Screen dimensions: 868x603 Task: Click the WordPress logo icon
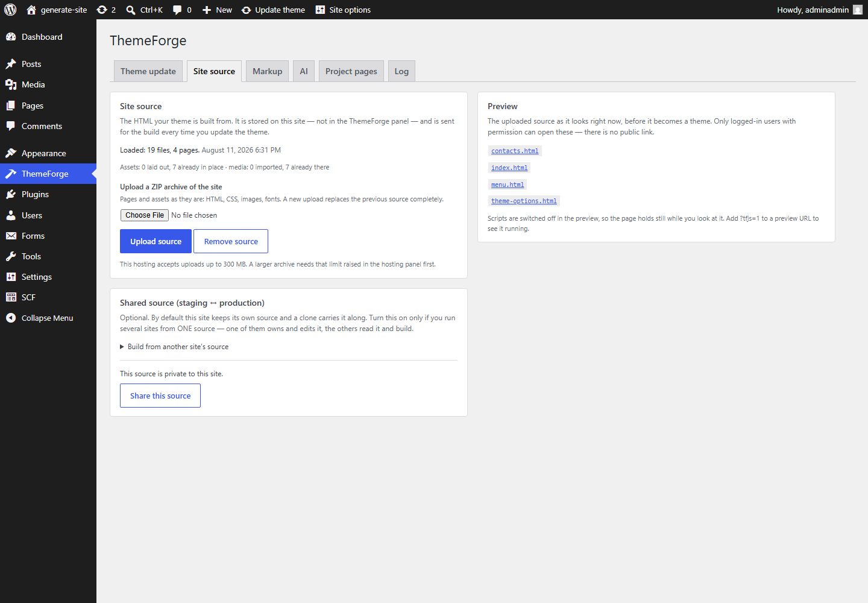[x=10, y=10]
